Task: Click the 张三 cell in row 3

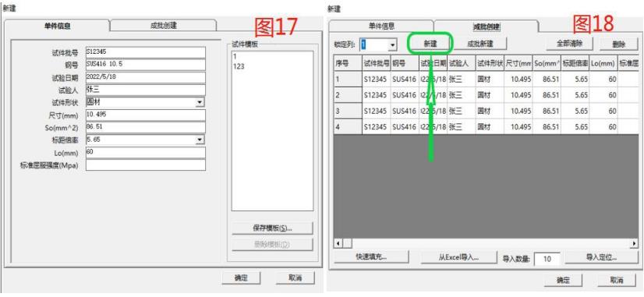Action: click(x=462, y=111)
